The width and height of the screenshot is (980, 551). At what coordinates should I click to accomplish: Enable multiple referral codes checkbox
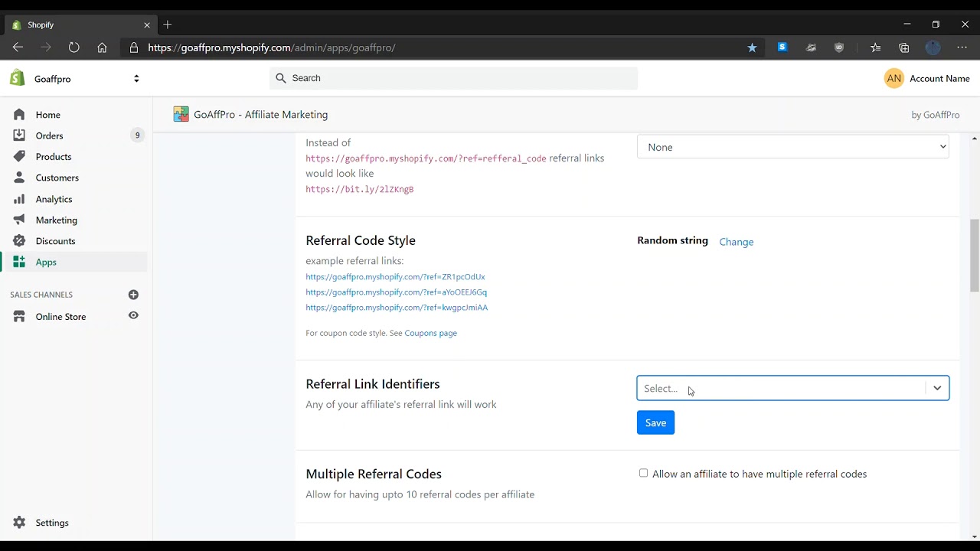pos(643,473)
